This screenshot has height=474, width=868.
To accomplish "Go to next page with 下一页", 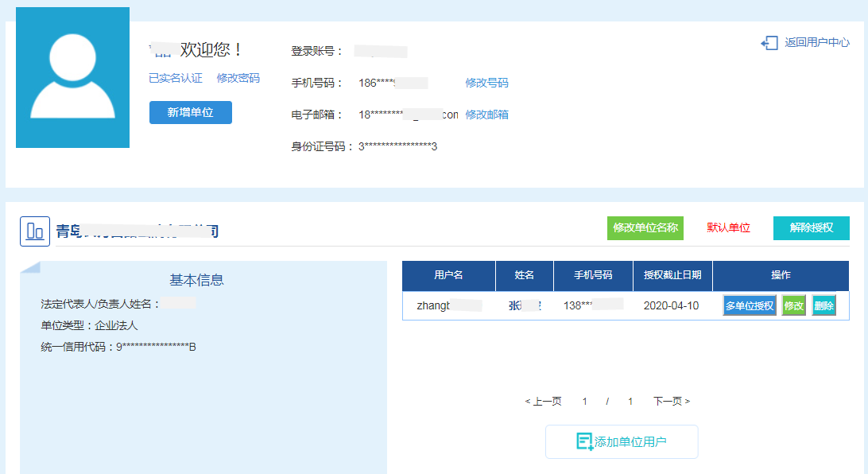I will tap(672, 402).
